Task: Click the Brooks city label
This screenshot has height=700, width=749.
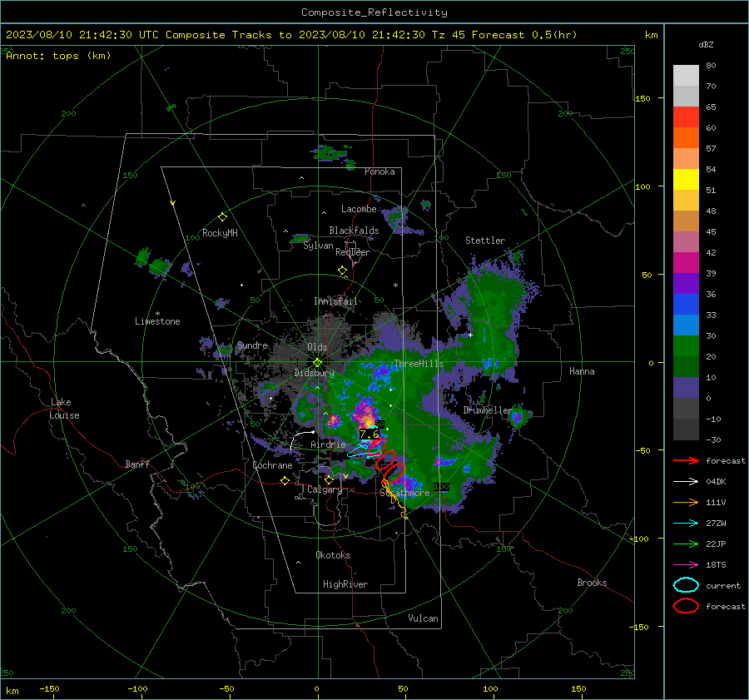Action: (592, 583)
